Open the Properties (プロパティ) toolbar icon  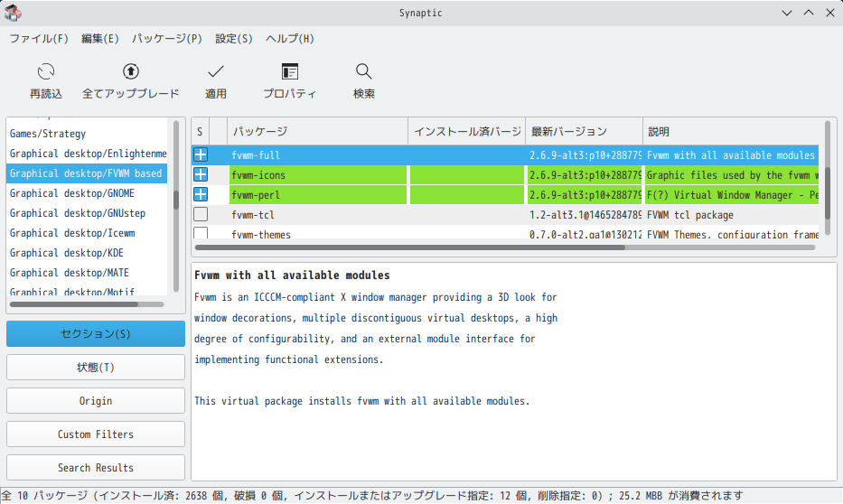[290, 71]
